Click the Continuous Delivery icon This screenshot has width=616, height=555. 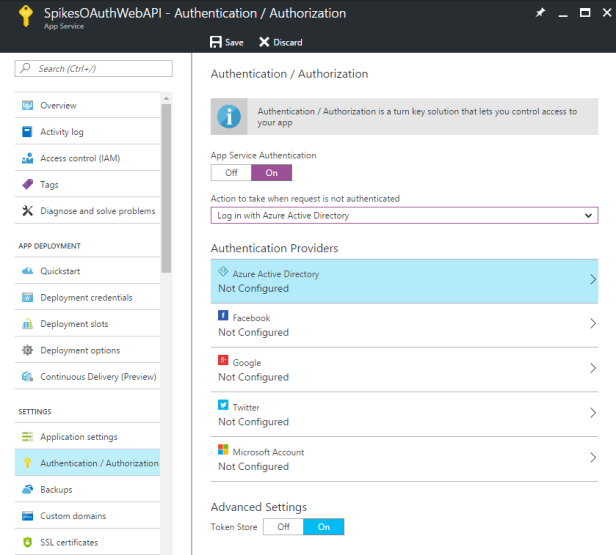click(x=28, y=376)
